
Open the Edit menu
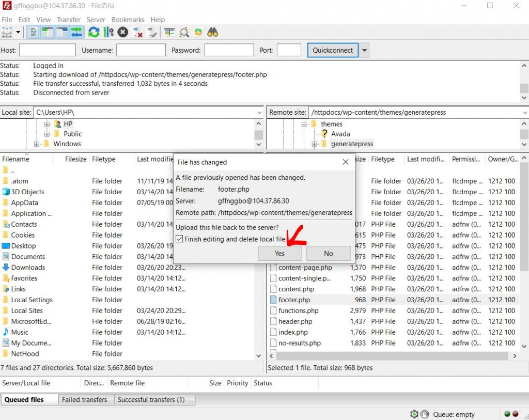24,20
